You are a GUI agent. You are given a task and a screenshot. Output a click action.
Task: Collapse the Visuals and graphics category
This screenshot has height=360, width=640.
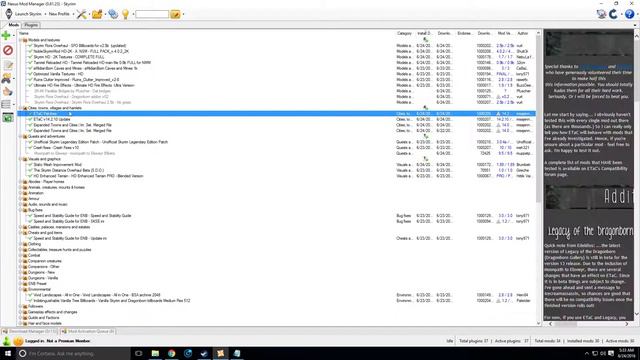point(20,159)
